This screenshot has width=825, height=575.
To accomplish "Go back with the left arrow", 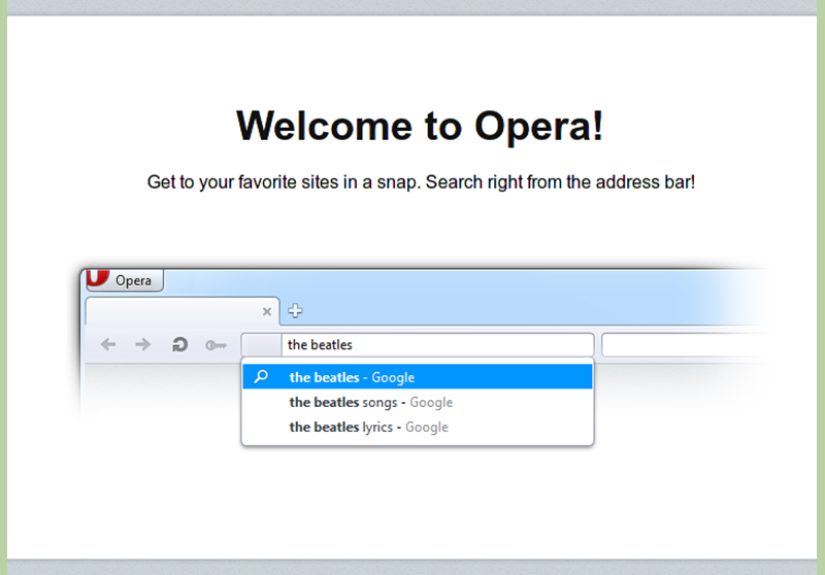I will pyautogui.click(x=108, y=345).
